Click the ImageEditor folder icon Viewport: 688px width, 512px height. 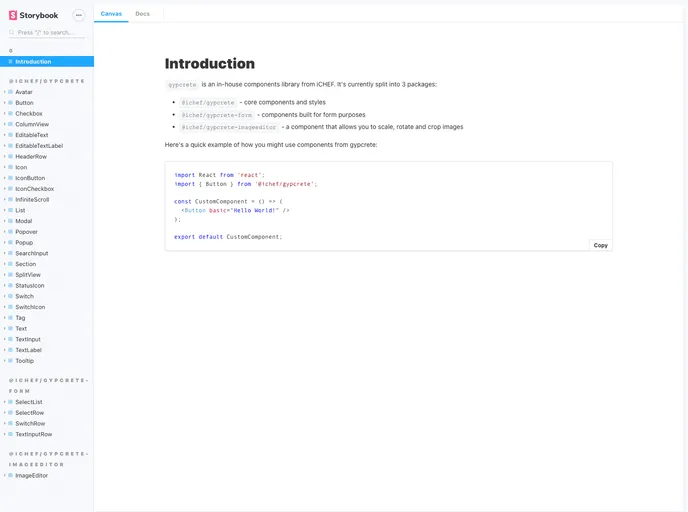(11, 476)
